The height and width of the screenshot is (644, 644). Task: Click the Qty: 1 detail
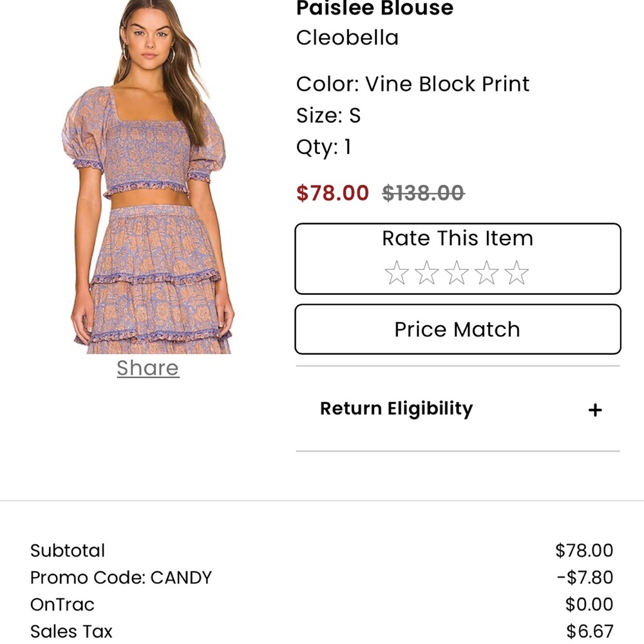[x=323, y=147]
